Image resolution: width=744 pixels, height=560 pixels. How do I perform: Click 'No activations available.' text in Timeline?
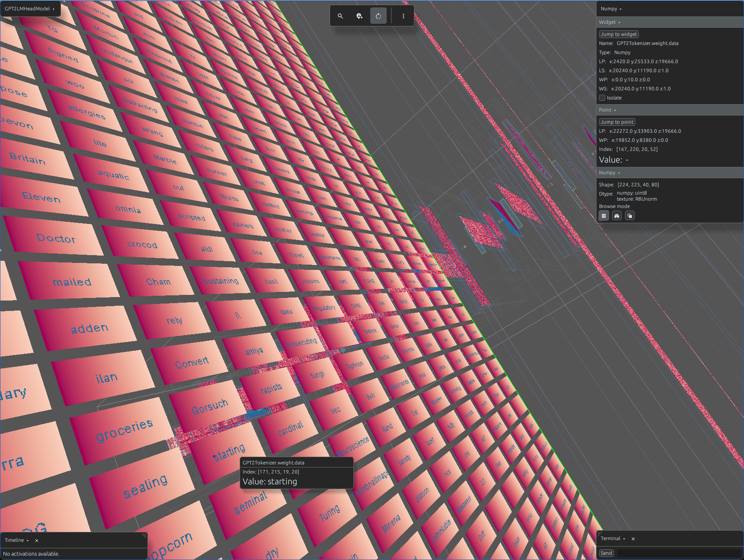(x=31, y=554)
